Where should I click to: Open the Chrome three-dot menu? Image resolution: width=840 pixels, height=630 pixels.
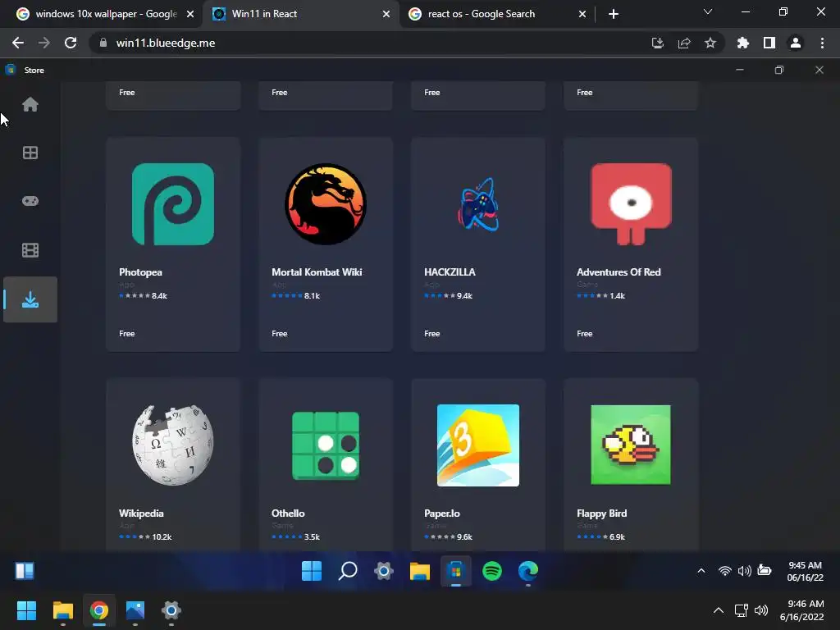(822, 43)
